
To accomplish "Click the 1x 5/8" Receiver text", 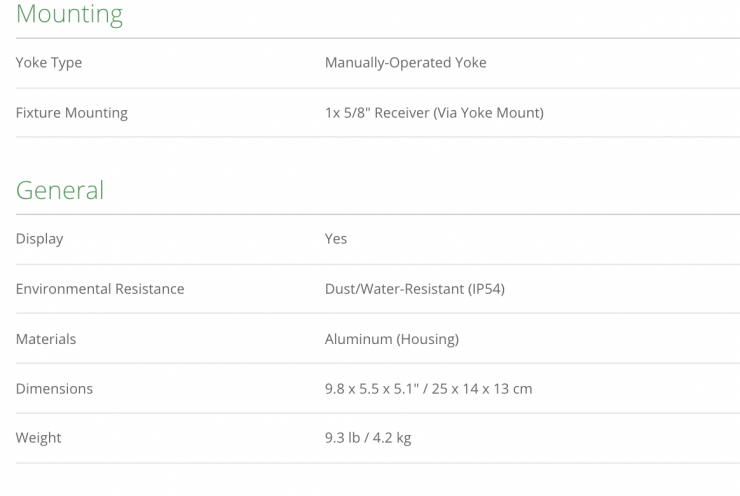I will click(376, 113).
